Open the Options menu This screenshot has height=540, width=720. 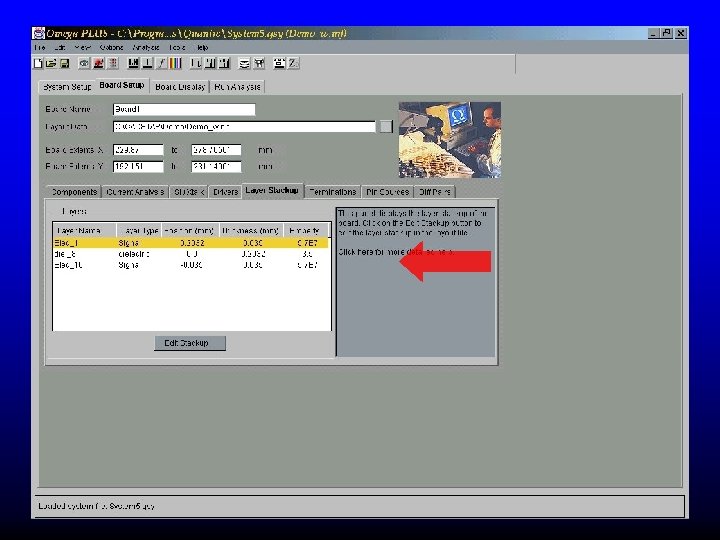[x=111, y=47]
